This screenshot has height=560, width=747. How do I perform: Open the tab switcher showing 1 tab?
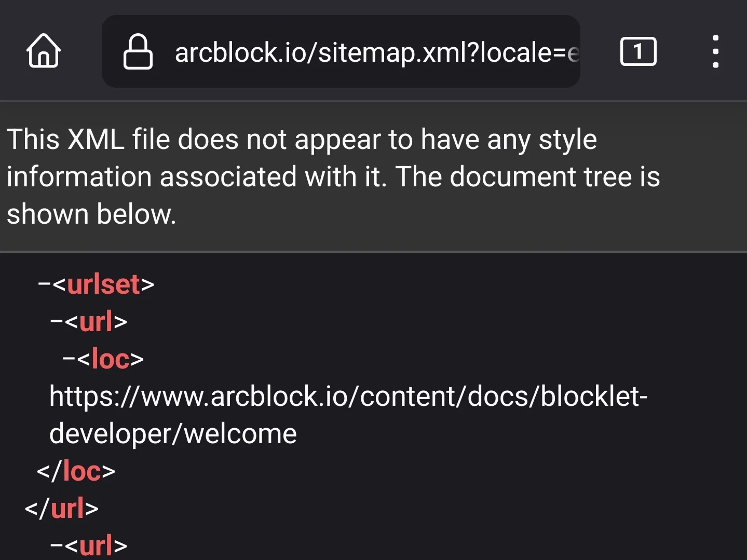click(638, 51)
